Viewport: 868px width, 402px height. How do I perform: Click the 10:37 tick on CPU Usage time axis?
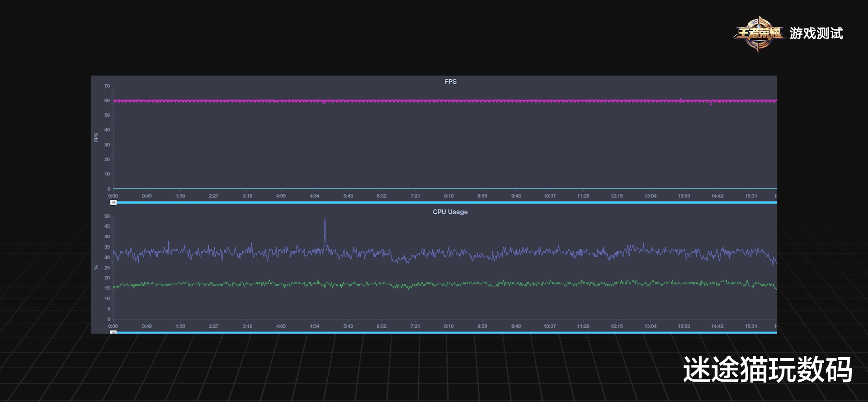click(x=549, y=326)
